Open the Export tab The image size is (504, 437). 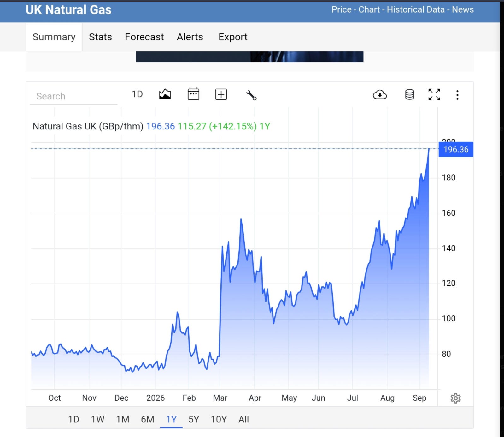pos(233,37)
